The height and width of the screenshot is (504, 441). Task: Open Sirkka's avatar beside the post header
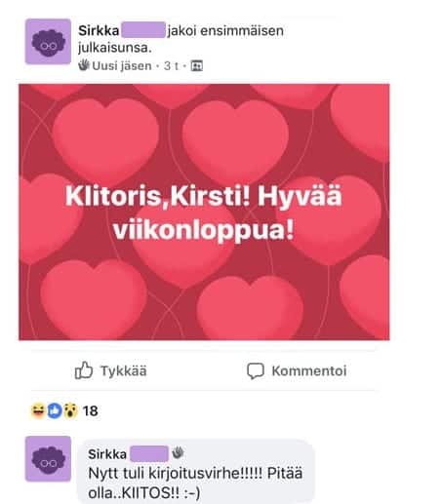[48, 41]
